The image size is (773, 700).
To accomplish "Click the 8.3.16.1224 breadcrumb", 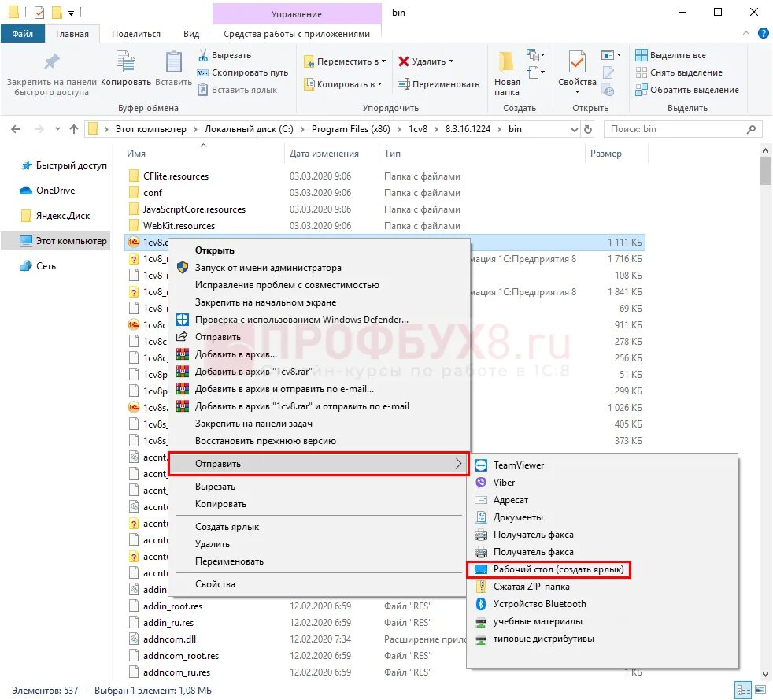I will point(468,129).
